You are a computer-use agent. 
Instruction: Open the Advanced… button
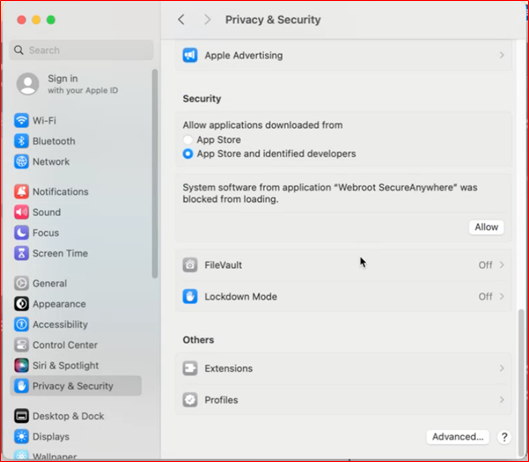pyautogui.click(x=457, y=437)
